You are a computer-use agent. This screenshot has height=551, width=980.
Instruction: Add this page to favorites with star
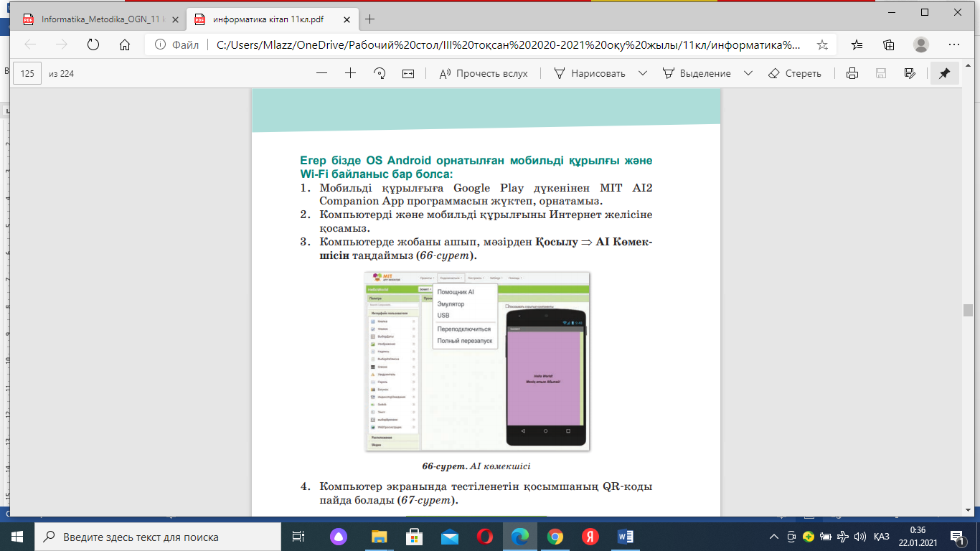[x=821, y=44]
